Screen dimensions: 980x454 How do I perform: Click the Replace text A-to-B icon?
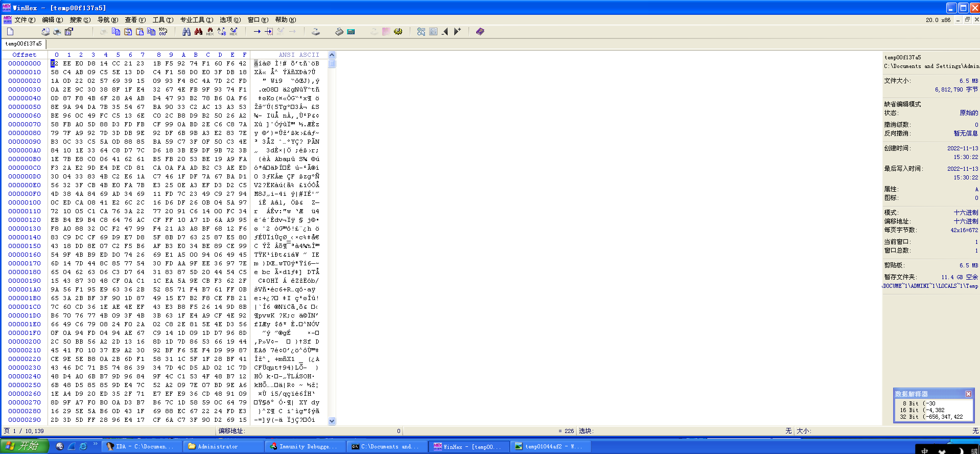coord(222,32)
